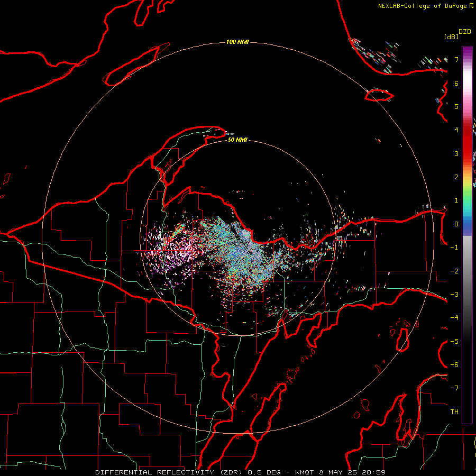Screen dimensions: 476x476
Task: Click the -5 value on the dB scale
Action: tap(454, 342)
